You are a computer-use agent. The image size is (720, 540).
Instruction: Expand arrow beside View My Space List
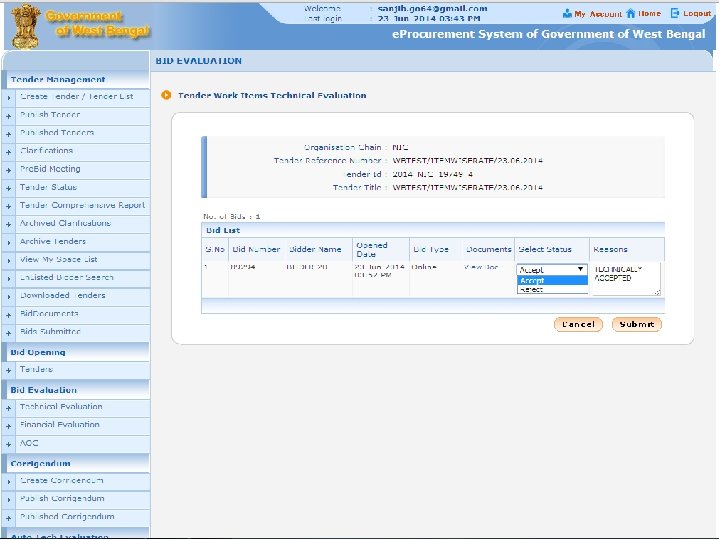[8, 261]
